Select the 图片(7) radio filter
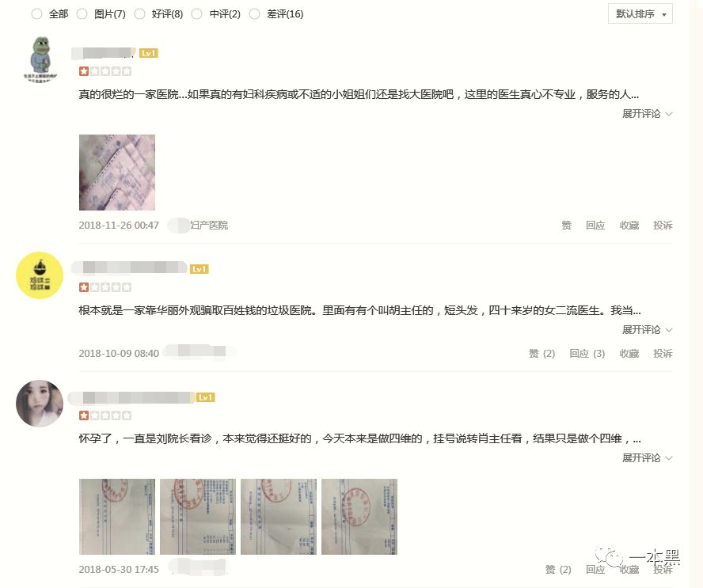The image size is (703, 588). tap(82, 14)
